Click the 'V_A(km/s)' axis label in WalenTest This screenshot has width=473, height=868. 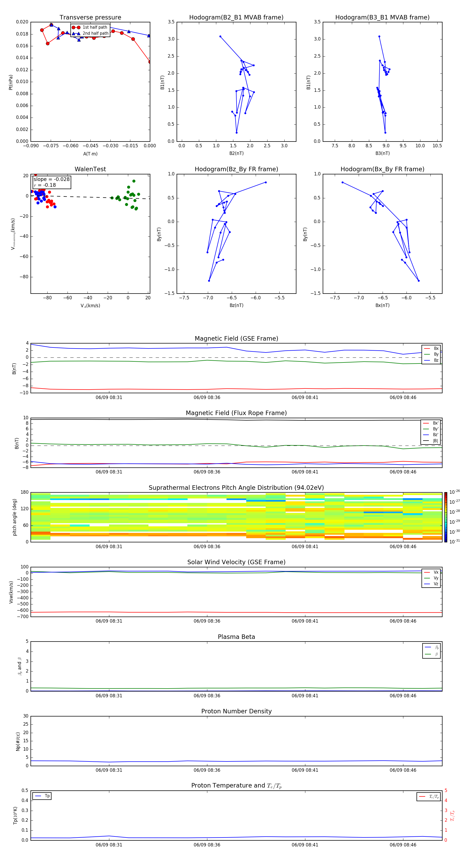click(90, 306)
